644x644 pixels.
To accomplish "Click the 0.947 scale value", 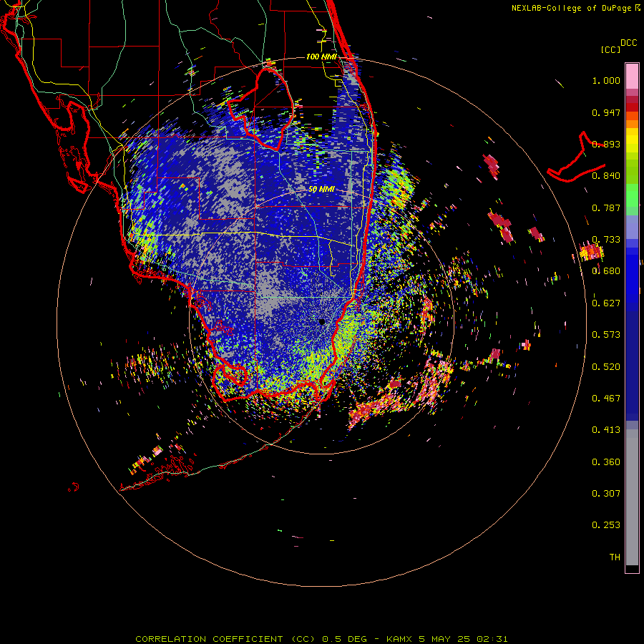I will coord(606,112).
